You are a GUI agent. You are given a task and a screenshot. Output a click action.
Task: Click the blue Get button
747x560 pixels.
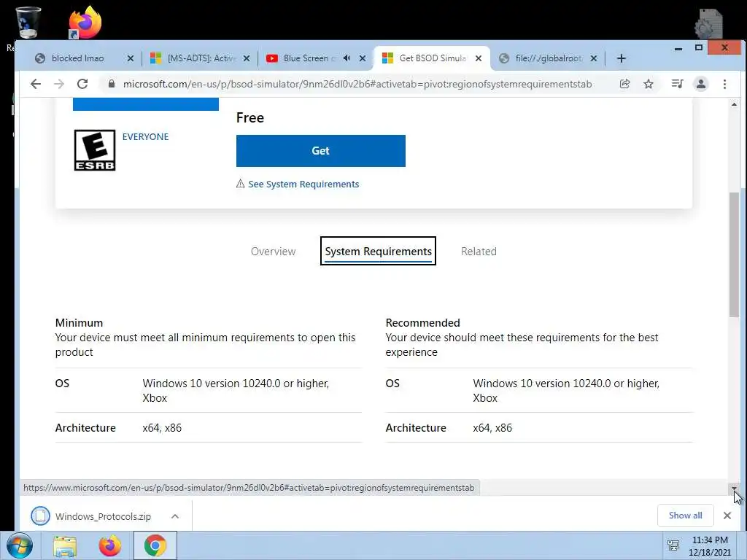coord(321,151)
